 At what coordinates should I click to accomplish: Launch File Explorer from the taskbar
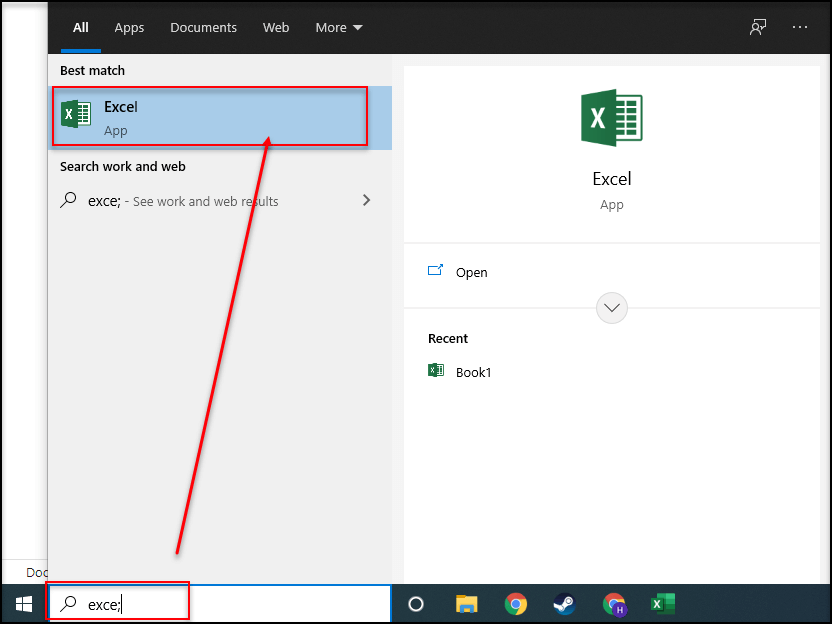[466, 604]
